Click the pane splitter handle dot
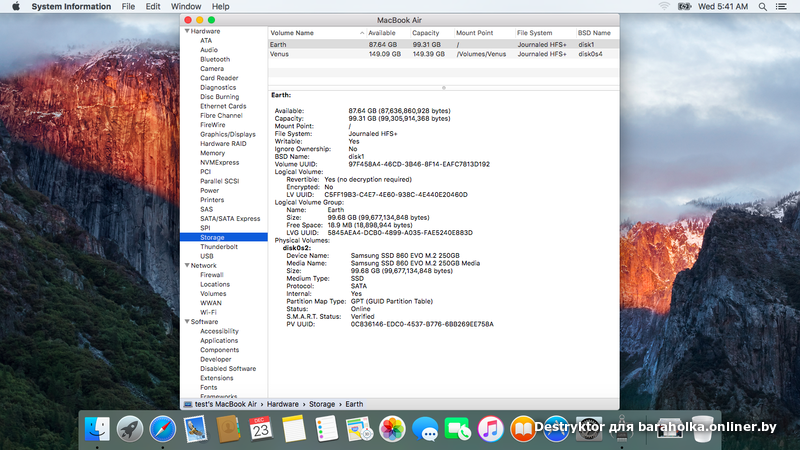Screen dimensions: 800x450 pos(443,88)
